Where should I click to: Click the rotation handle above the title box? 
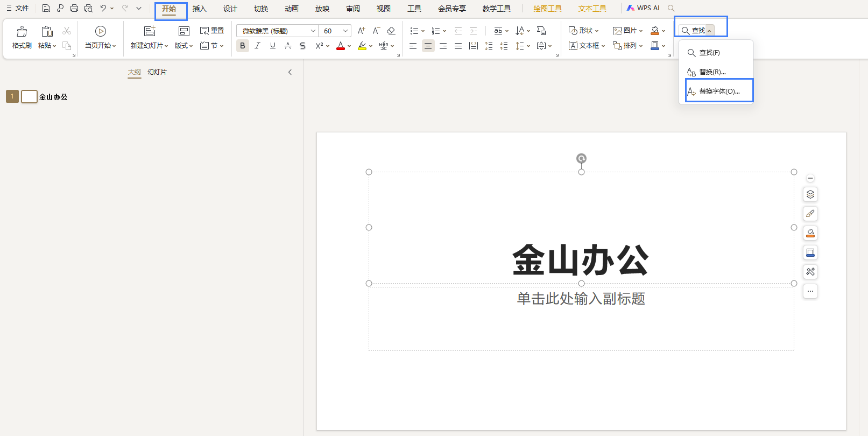581,158
